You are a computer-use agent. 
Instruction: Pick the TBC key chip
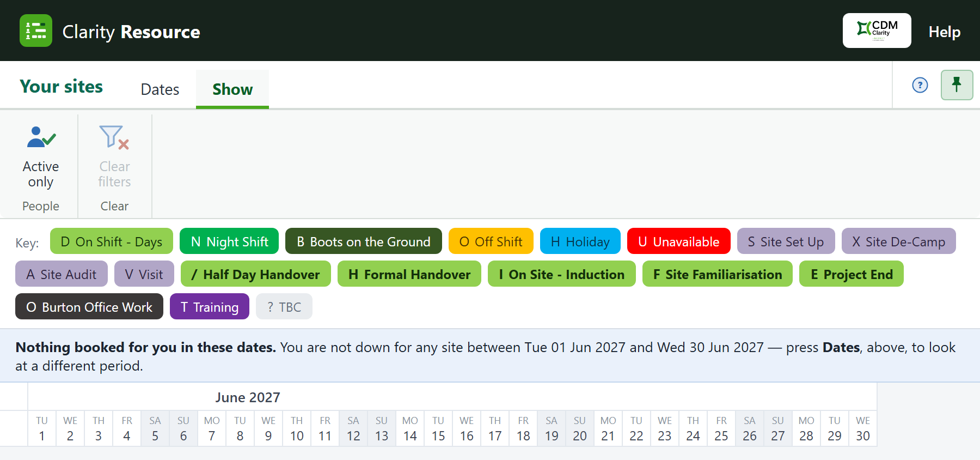284,307
